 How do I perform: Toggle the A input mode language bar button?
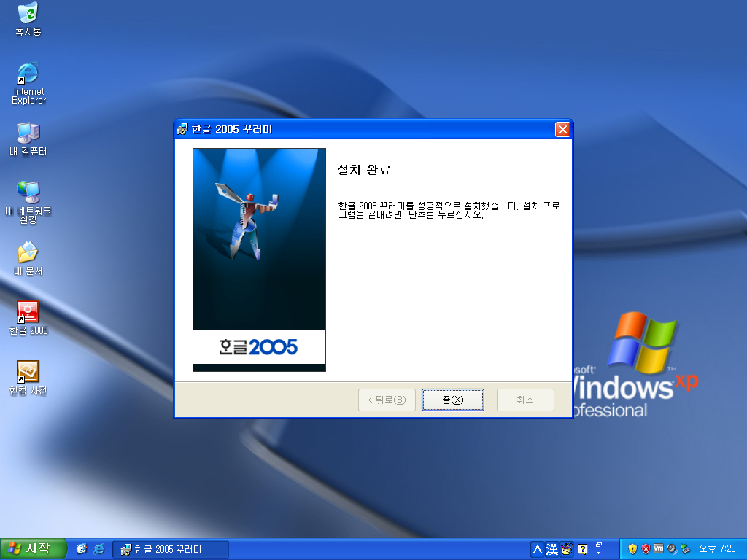[538, 550]
